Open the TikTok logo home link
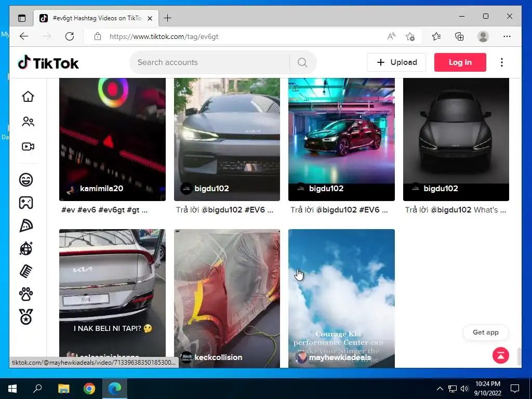This screenshot has width=532, height=399. pyautogui.click(x=48, y=62)
